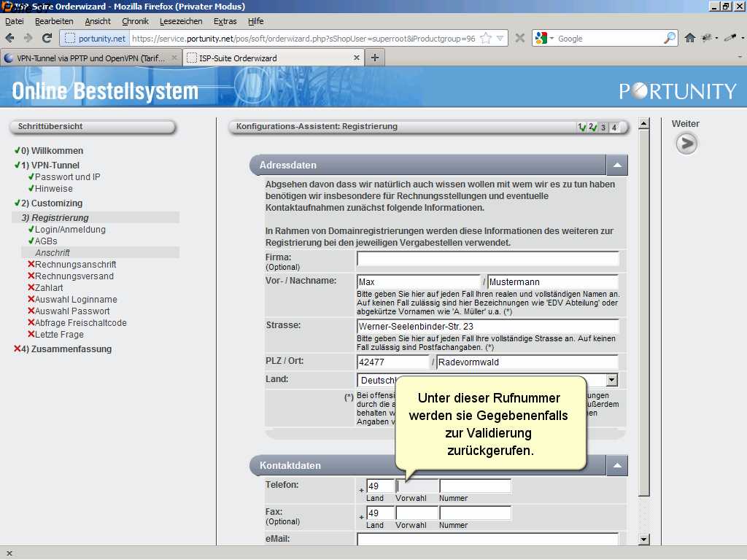Collapse the Kontaktdaten section

point(616,466)
